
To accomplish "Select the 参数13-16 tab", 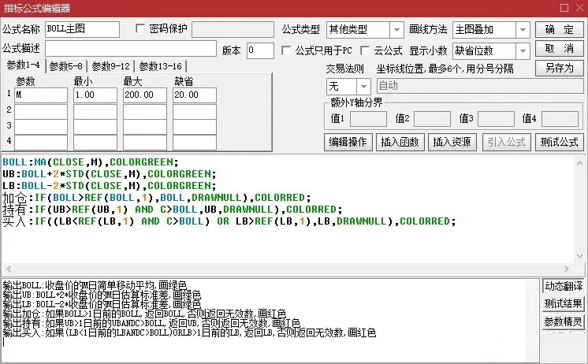I will pos(161,66).
